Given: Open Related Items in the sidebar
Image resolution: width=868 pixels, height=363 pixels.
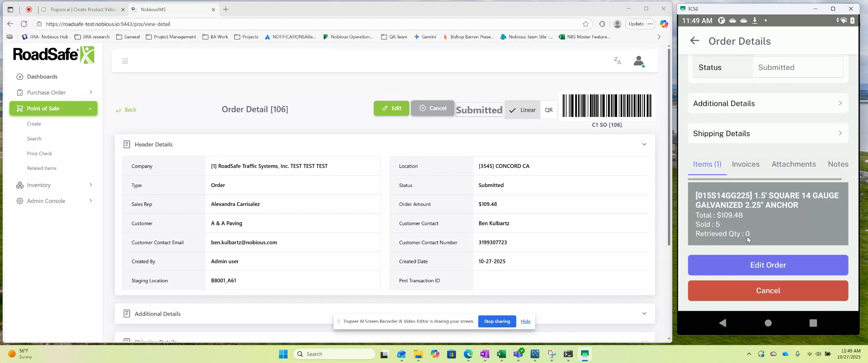Looking at the screenshot, I should point(42,168).
